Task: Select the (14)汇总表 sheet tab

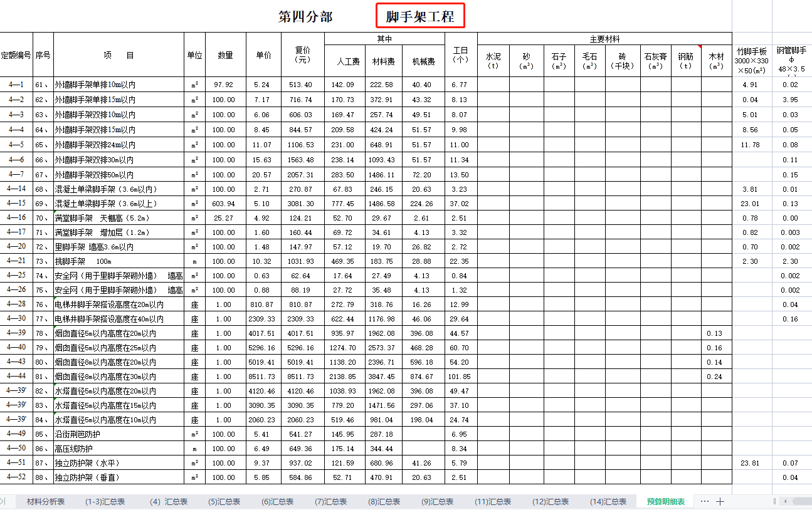Action: pyautogui.click(x=608, y=502)
